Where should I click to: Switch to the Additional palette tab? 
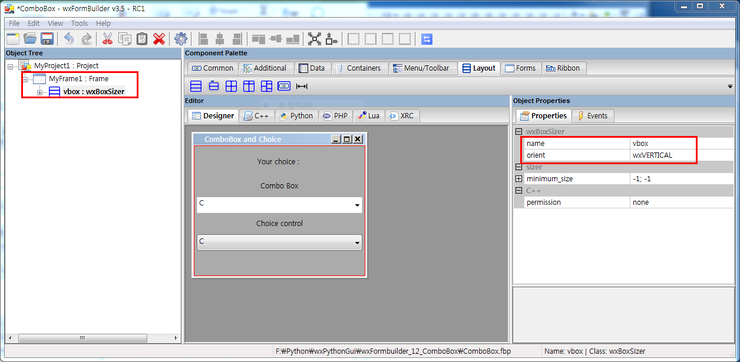click(x=265, y=68)
